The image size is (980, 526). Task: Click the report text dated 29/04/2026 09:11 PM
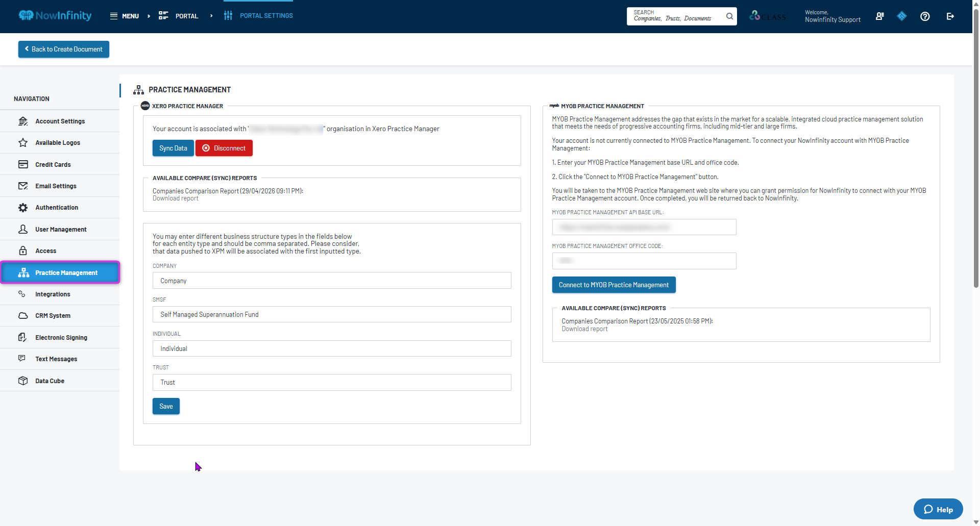pos(228,191)
